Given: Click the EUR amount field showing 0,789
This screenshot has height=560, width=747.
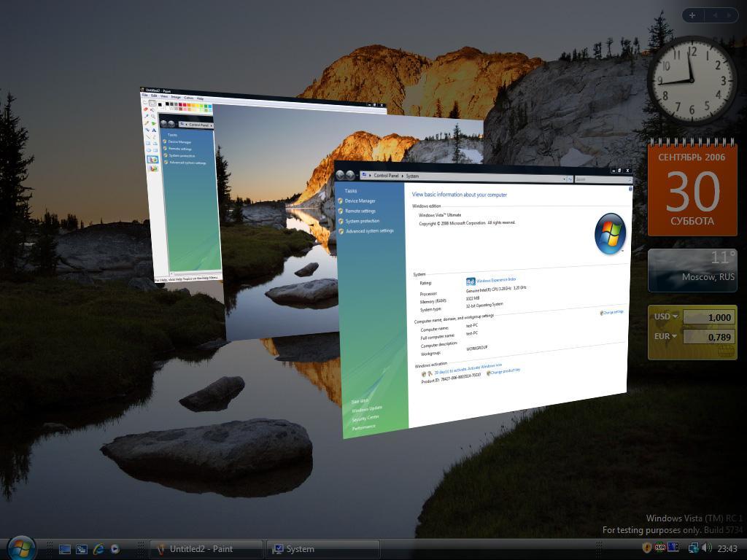Looking at the screenshot, I should pyautogui.click(x=709, y=337).
